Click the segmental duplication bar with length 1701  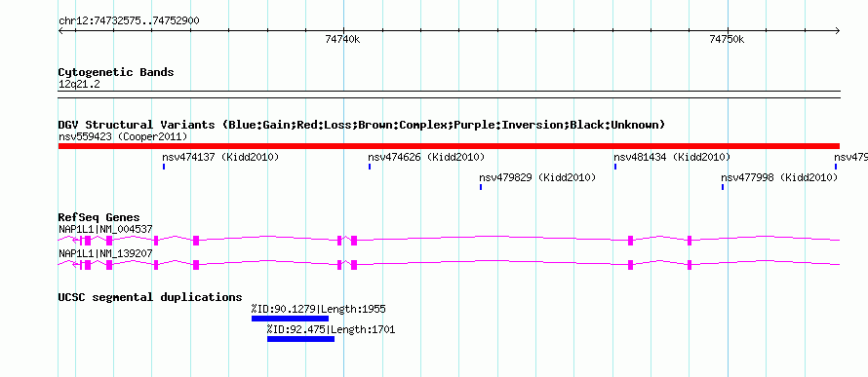pyautogui.click(x=300, y=339)
